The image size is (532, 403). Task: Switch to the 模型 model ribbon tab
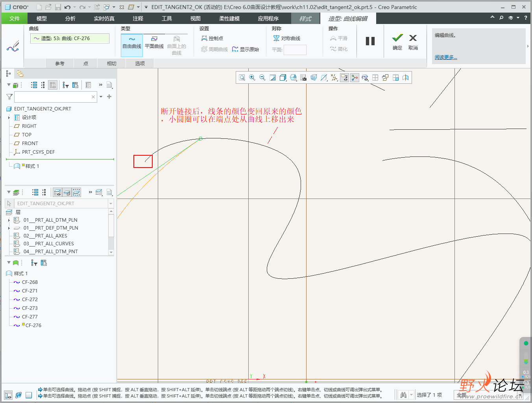pos(42,18)
